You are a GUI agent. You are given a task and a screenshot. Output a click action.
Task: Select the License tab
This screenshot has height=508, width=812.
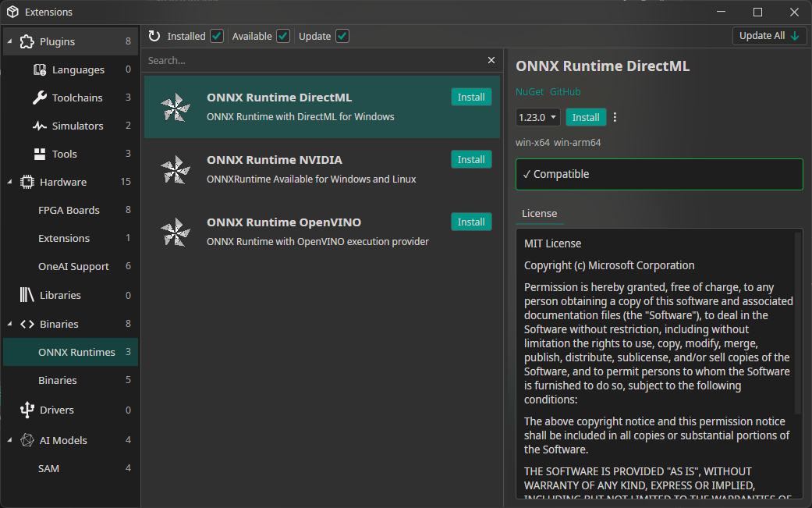click(539, 213)
